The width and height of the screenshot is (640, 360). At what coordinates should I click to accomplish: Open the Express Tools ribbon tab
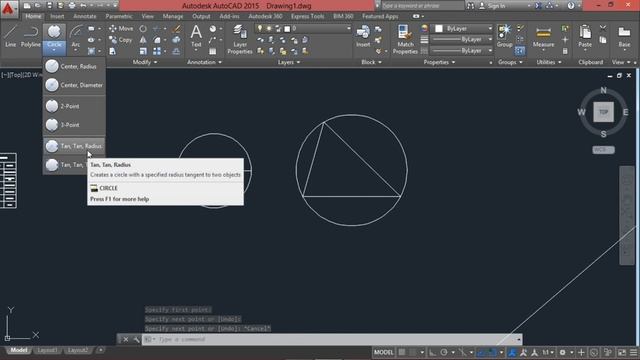coord(307,16)
